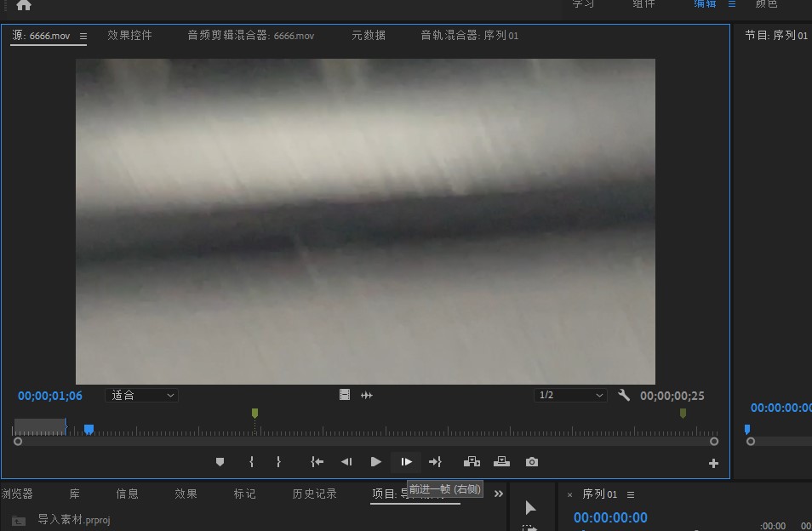
Task: Open zoom level dropdown 适合
Action: 142,396
